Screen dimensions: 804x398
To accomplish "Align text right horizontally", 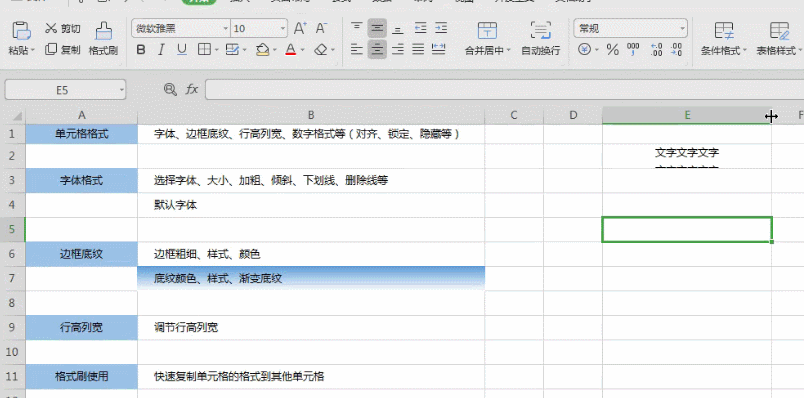I will [398, 50].
